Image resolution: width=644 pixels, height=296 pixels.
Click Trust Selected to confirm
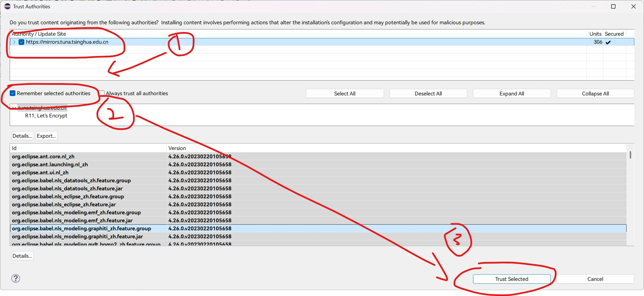pos(511,279)
